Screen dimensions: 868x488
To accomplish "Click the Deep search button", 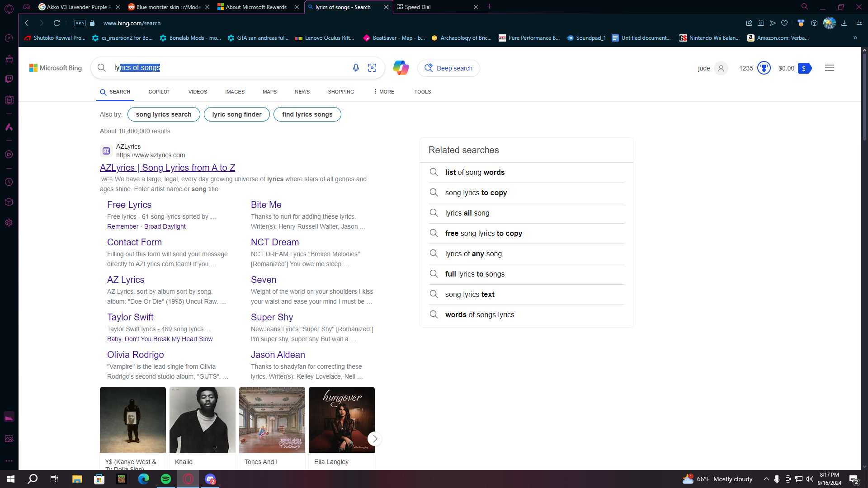I will click(x=448, y=68).
